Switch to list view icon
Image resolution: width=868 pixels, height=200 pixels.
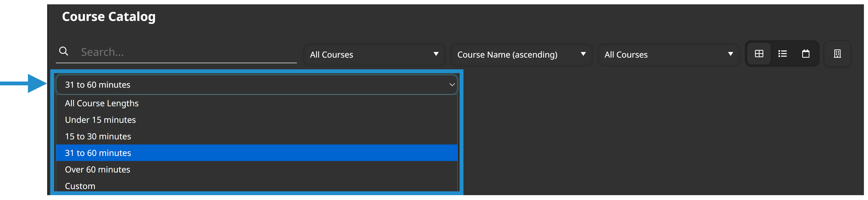(x=782, y=54)
